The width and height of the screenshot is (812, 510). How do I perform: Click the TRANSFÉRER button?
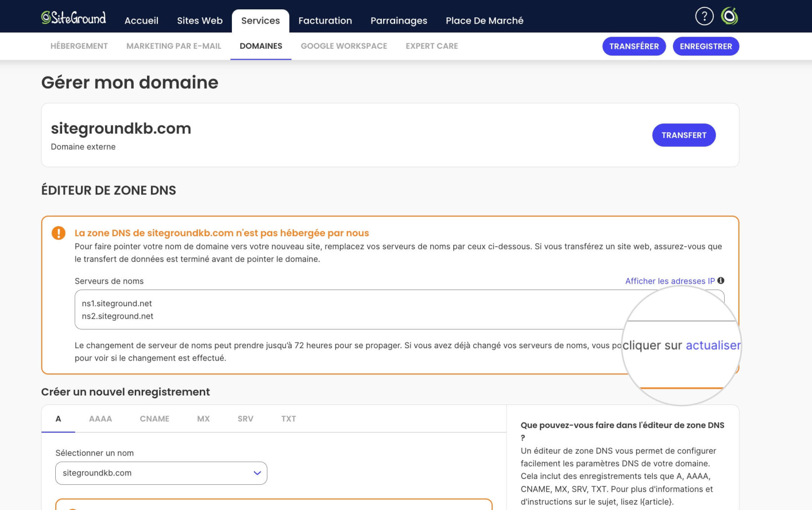[634, 46]
